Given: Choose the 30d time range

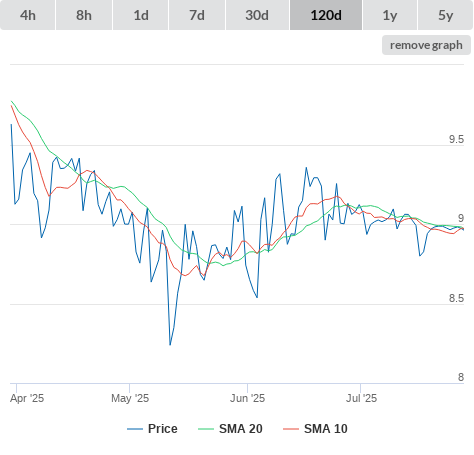Looking at the screenshot, I should click(257, 15).
